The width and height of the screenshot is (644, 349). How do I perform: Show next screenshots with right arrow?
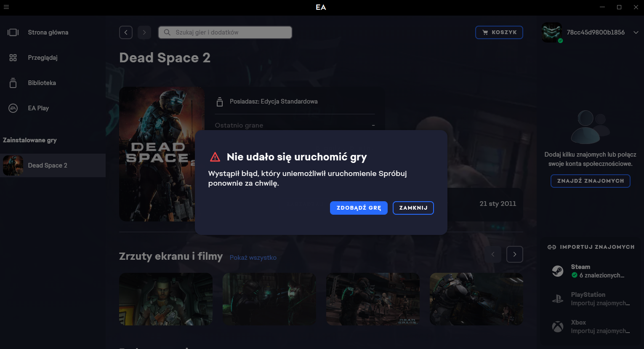(515, 254)
